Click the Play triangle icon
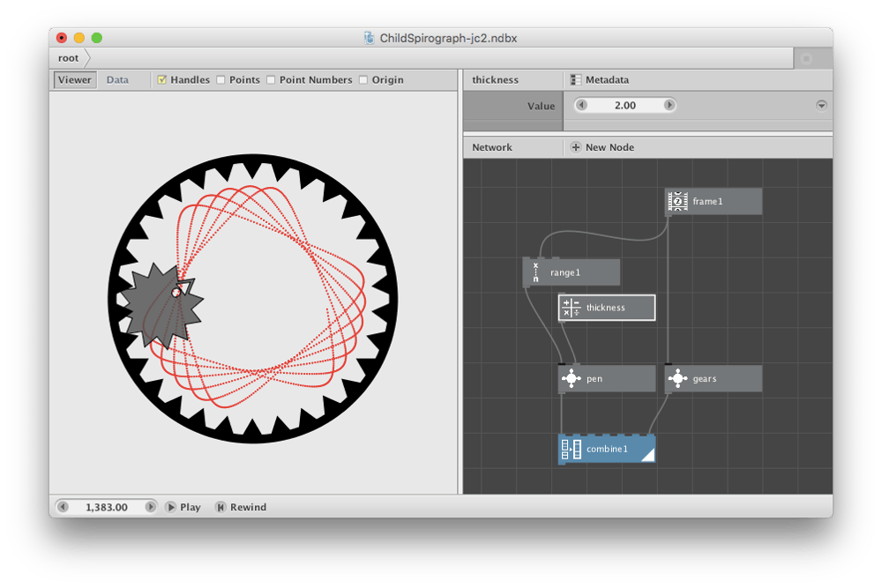Screen dimensions: 882x588 coord(170,507)
